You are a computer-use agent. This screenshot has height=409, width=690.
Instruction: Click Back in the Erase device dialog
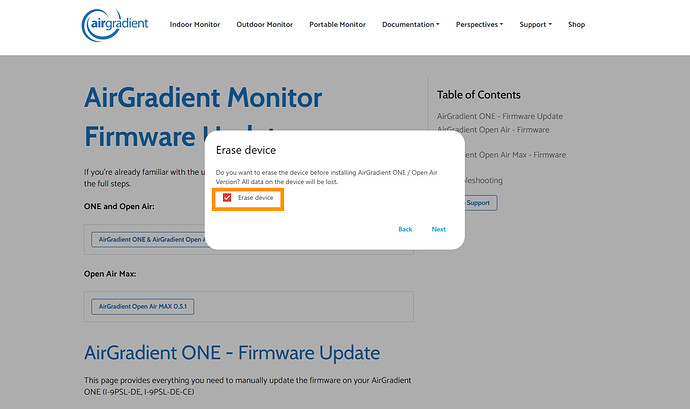[405, 229]
